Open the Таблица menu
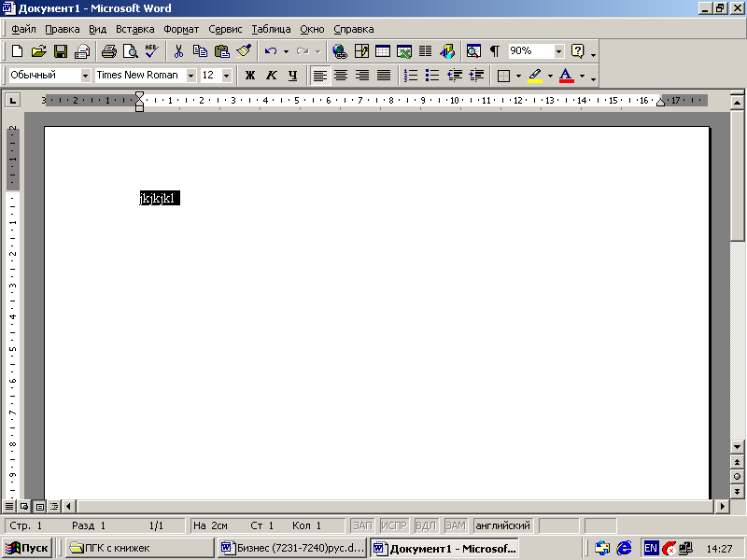The image size is (747, 560). coord(271,29)
